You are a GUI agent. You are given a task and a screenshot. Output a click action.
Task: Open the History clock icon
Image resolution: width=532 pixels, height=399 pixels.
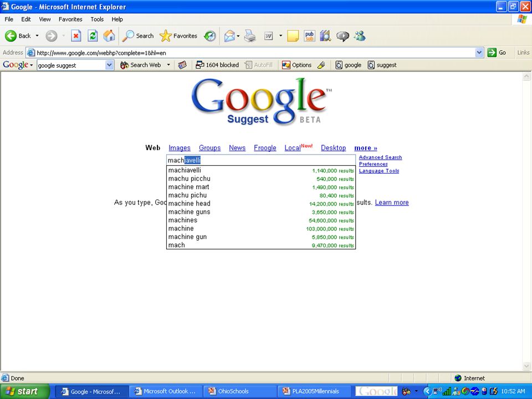[210, 35]
